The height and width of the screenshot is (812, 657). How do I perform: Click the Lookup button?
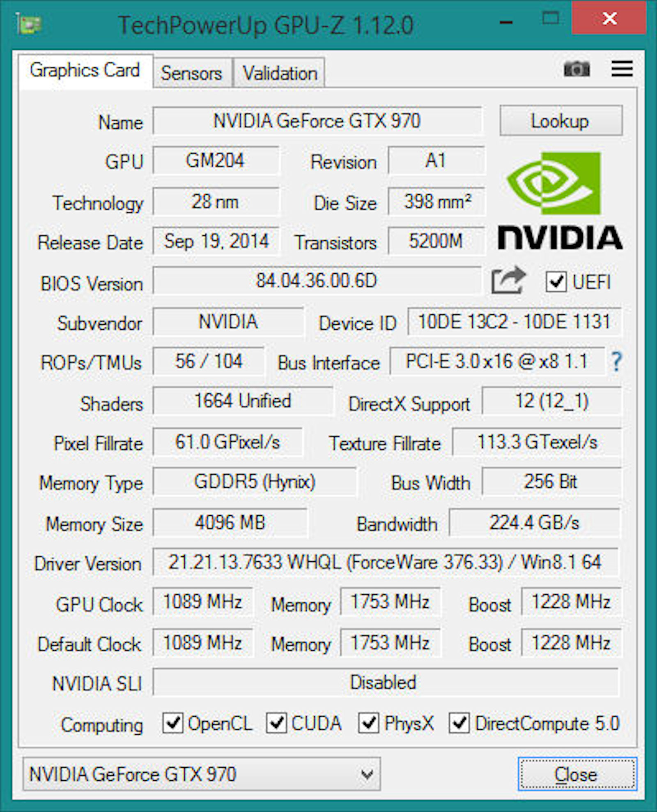point(561,121)
